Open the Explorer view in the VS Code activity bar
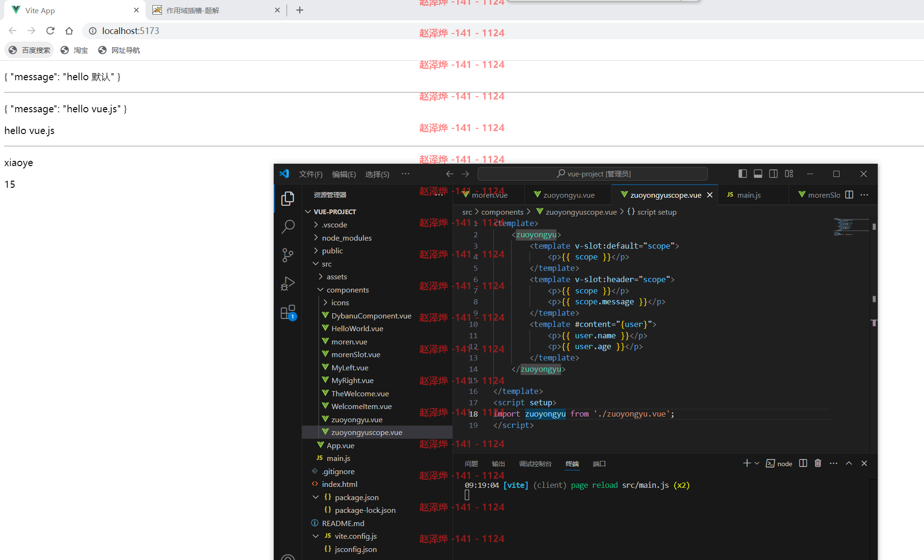Screen dimensions: 924x560 (x=288, y=199)
